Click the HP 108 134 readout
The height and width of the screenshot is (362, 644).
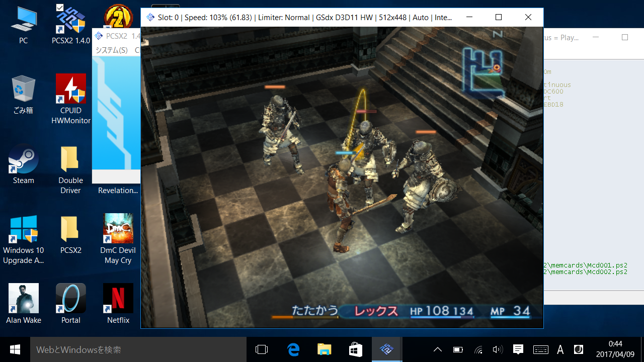click(x=441, y=311)
